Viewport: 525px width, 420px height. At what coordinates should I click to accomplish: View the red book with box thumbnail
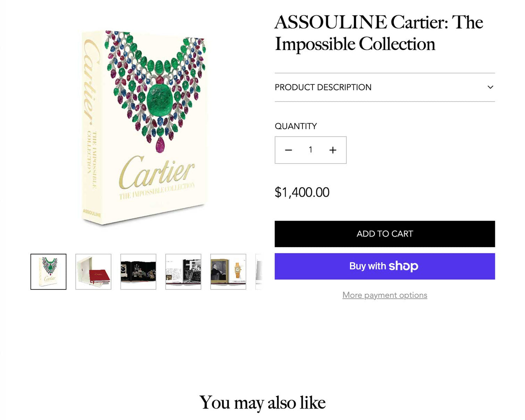coord(93,272)
